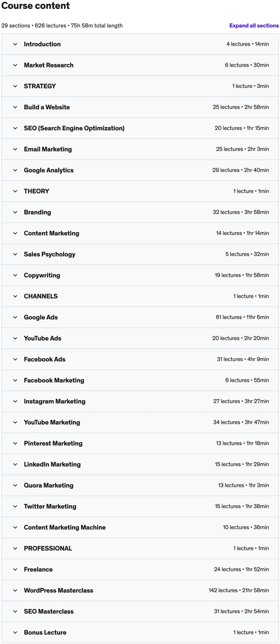This screenshot has height=644, width=280.
Task: Click Expand all sections link
Action: (x=254, y=26)
